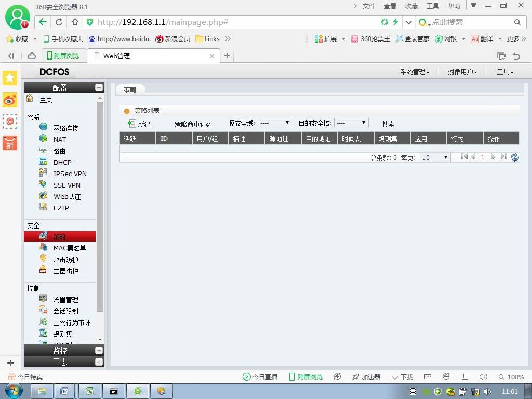Open L2TP settings

[x=61, y=208]
